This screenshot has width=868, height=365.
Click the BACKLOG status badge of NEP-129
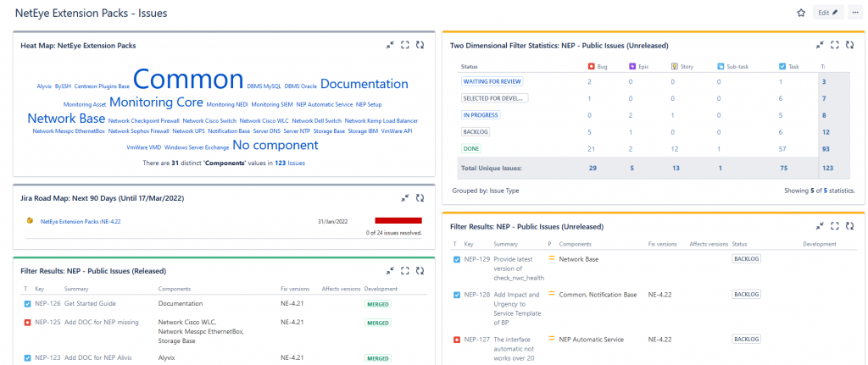747,258
